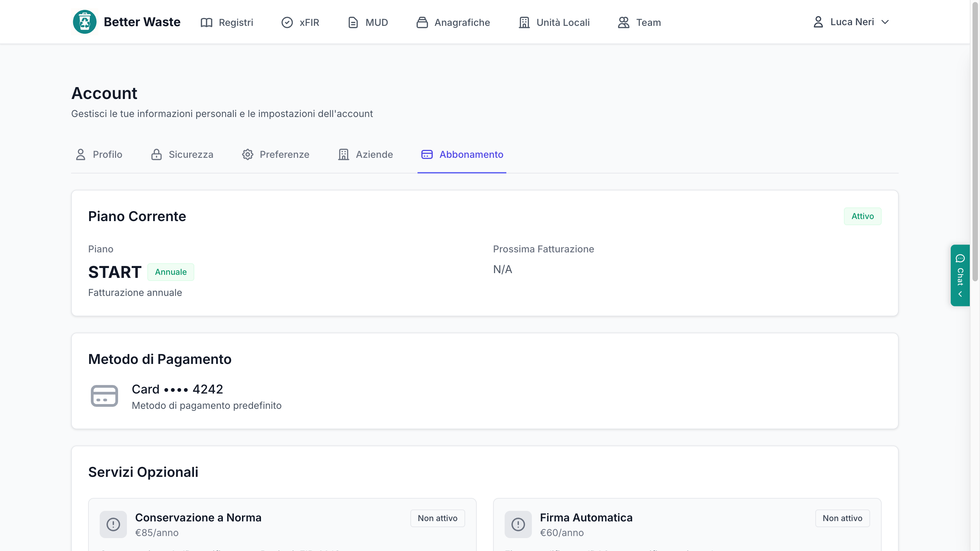
Task: Click the Non attivo badge for Firma Automatica
Action: (x=842, y=518)
